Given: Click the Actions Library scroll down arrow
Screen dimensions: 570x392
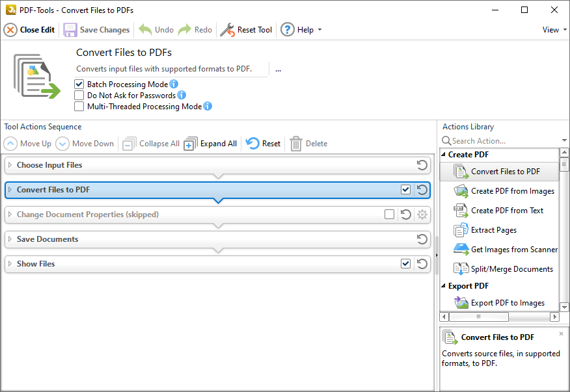Looking at the screenshot, I should coord(564,307).
